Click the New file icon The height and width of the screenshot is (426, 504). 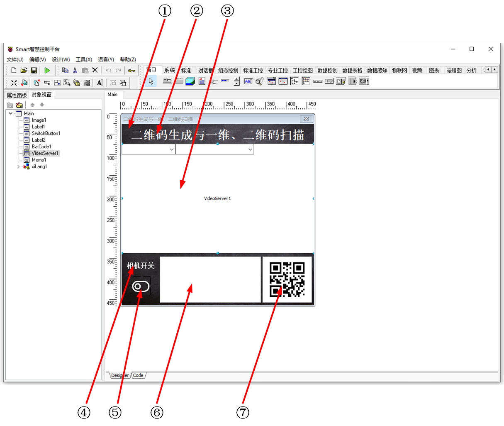coord(14,70)
